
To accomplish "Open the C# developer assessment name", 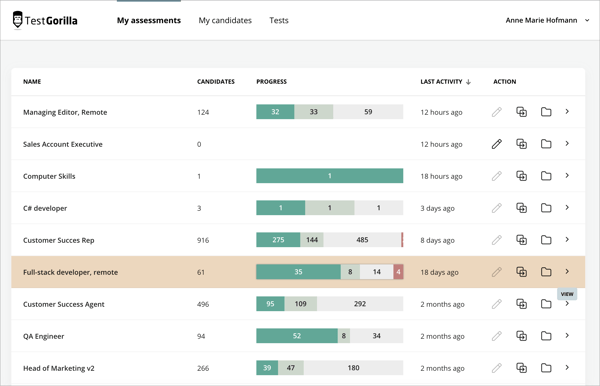I will point(45,208).
